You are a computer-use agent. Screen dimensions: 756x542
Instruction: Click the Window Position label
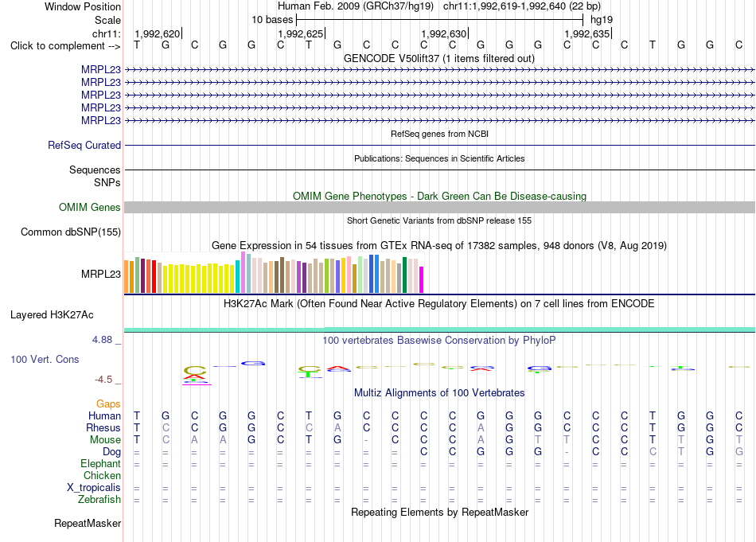click(x=83, y=6)
